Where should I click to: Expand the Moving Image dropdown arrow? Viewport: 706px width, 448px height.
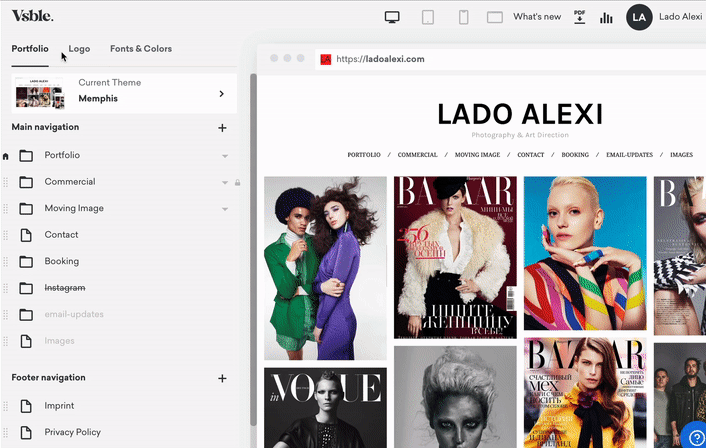point(225,209)
